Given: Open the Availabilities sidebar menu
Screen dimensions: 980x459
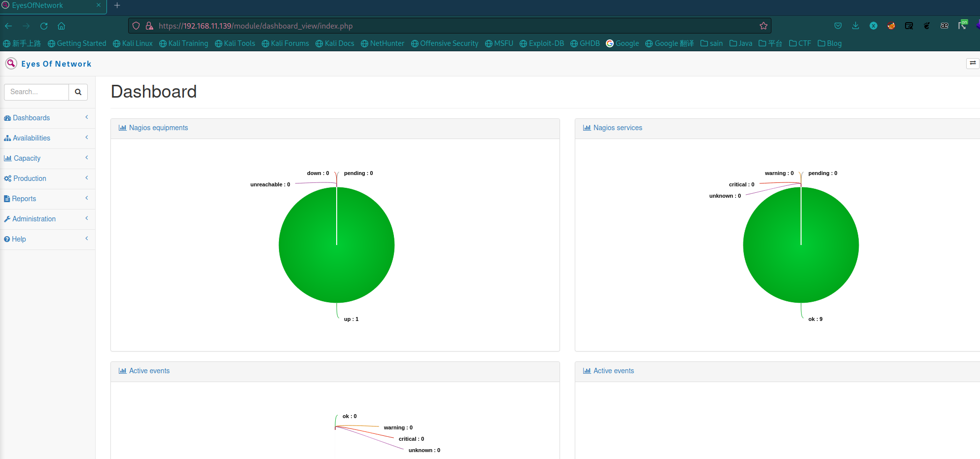Looking at the screenshot, I should (x=47, y=138).
